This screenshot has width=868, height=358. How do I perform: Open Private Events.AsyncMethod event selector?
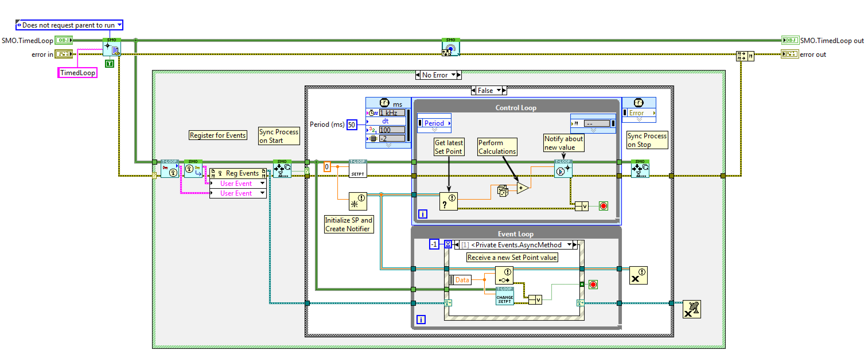point(569,244)
